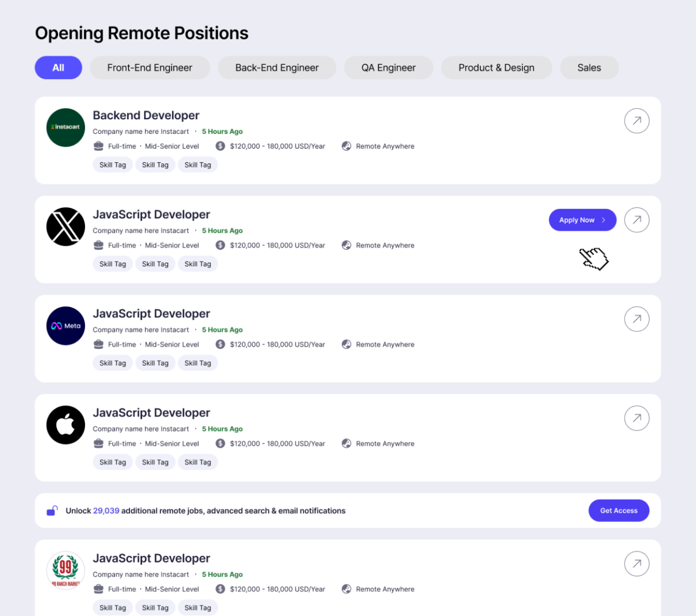Screen dimensions: 696x616
Task: Click the Meta company logo
Action: (66, 326)
